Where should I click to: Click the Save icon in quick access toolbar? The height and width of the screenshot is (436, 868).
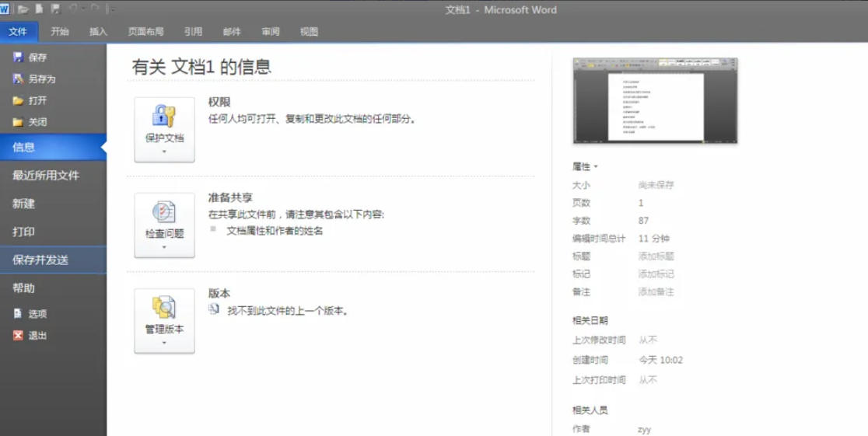tap(55, 9)
